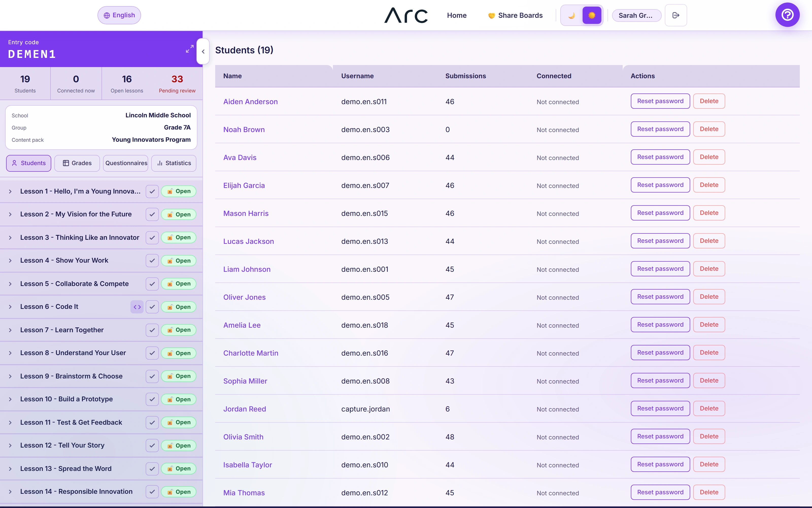Toggle the Open lock badge for Lesson 7 - Learn Together
Screen dimensions: 812x508
click(x=178, y=330)
